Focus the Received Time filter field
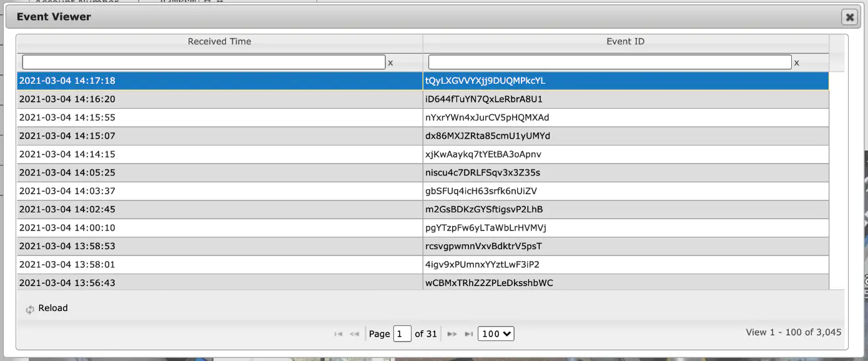 pos(204,62)
